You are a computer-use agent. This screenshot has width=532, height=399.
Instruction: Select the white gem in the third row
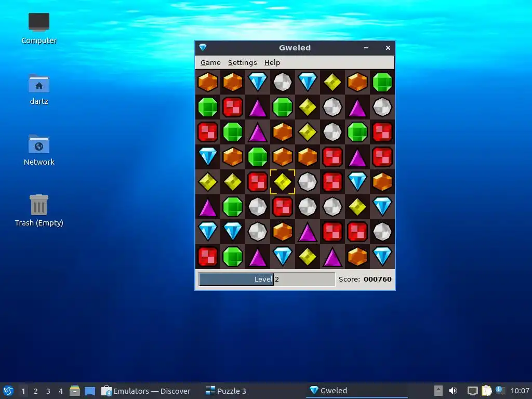tap(332, 132)
